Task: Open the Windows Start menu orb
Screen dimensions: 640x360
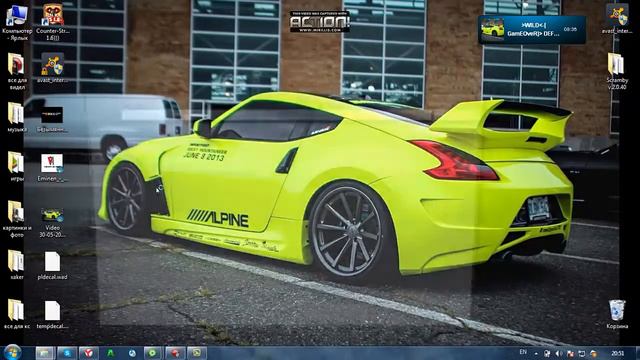Action: click(x=12, y=353)
